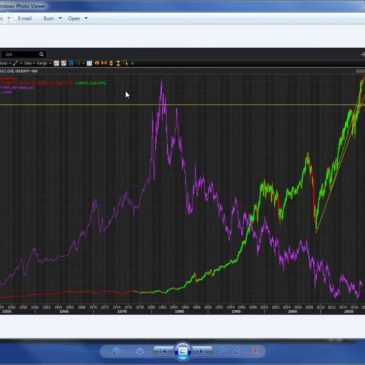The width and height of the screenshot is (365, 365).
Task: Click the hourglass icon in chart toolbar
Action: coord(118,63)
